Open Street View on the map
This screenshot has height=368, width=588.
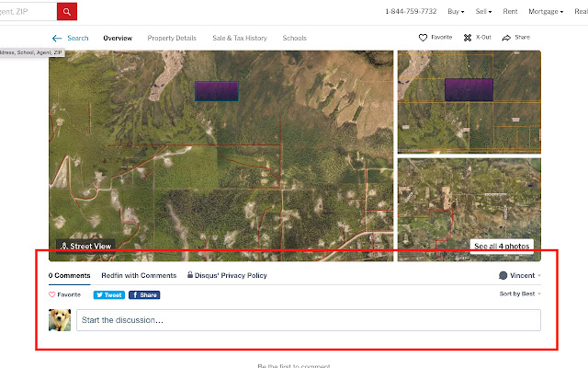click(85, 247)
